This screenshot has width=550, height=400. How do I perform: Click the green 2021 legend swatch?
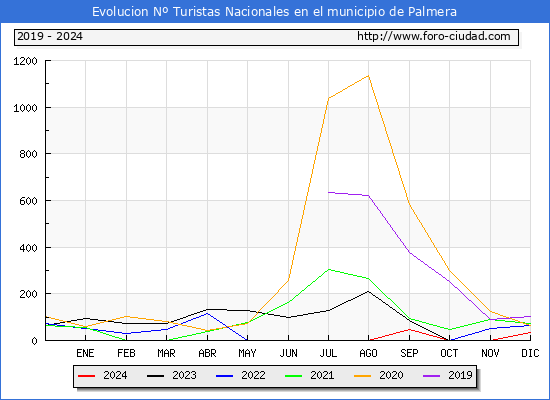tap(294, 376)
